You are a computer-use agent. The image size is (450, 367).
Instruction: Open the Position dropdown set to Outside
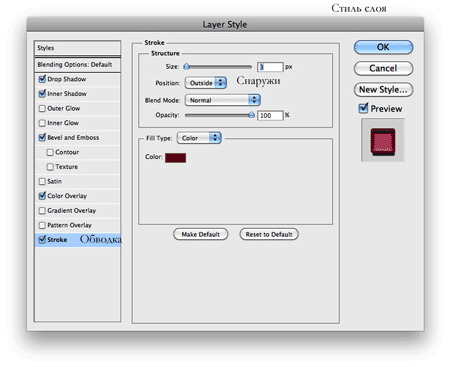(206, 83)
